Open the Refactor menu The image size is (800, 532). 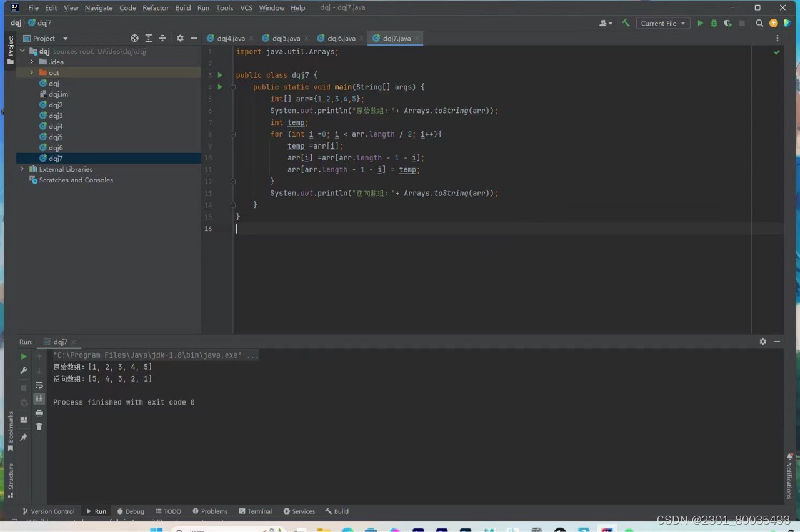[x=156, y=7]
